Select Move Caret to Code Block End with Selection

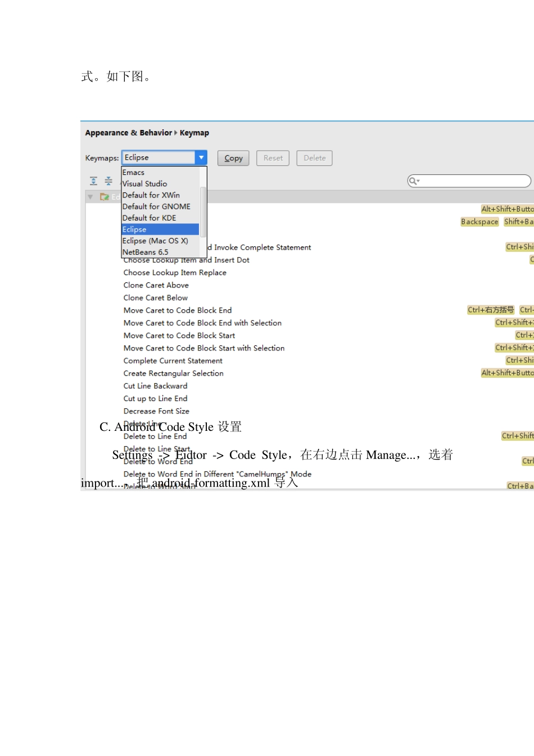coord(202,323)
